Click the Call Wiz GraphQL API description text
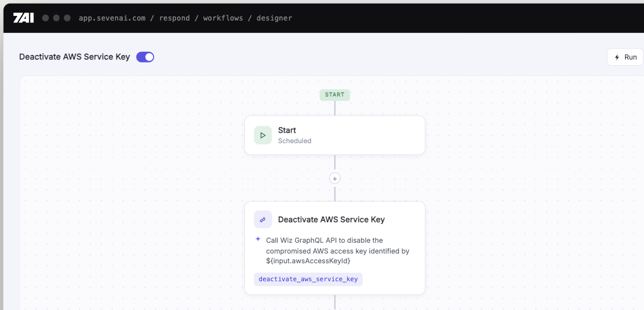Image resolution: width=644 pixels, height=310 pixels. 337,250
